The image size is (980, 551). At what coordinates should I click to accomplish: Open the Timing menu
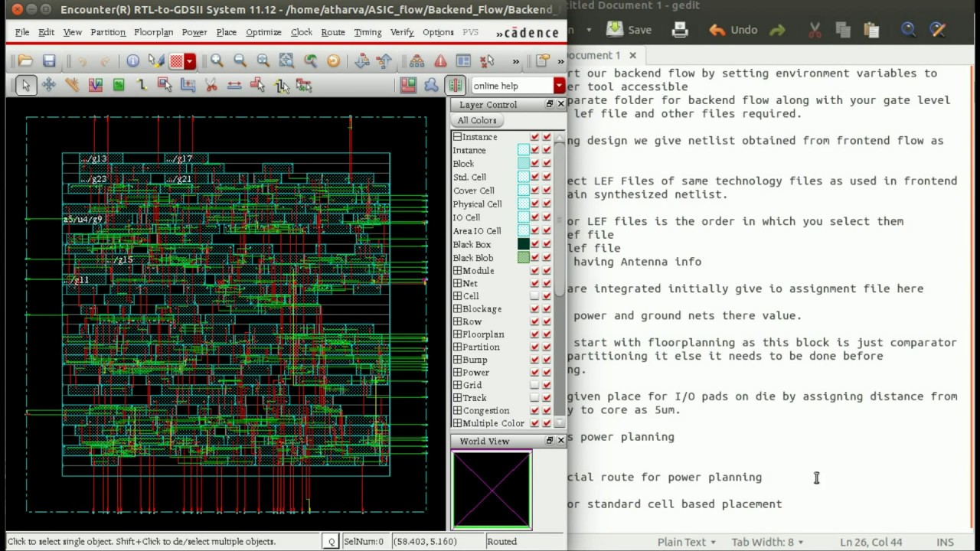click(x=367, y=32)
